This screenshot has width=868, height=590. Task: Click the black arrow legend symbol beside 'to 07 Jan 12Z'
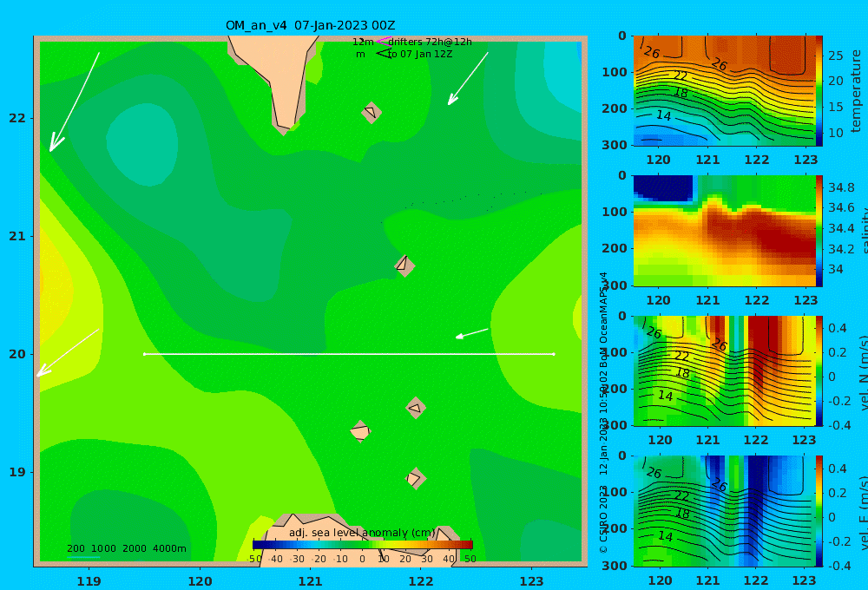[x=383, y=54]
